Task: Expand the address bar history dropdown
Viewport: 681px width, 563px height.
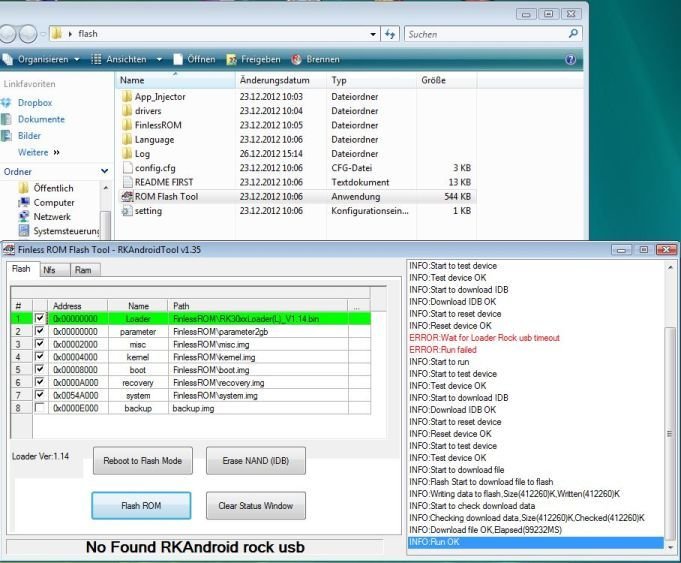Action: [373, 34]
